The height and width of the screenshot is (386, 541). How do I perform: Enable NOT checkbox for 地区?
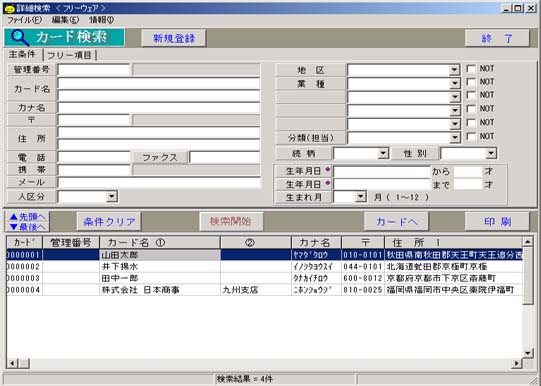[471, 69]
